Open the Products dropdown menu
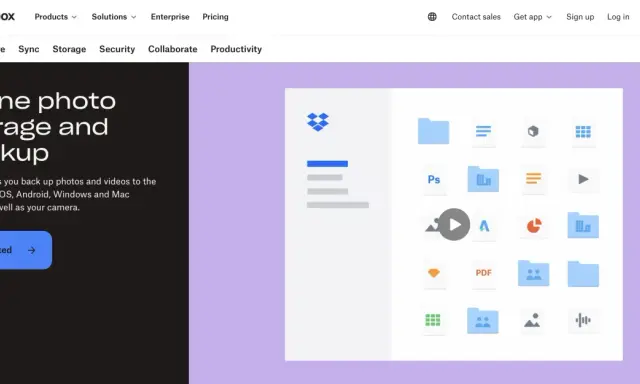Viewport: 640px width, 384px height. pos(56,17)
